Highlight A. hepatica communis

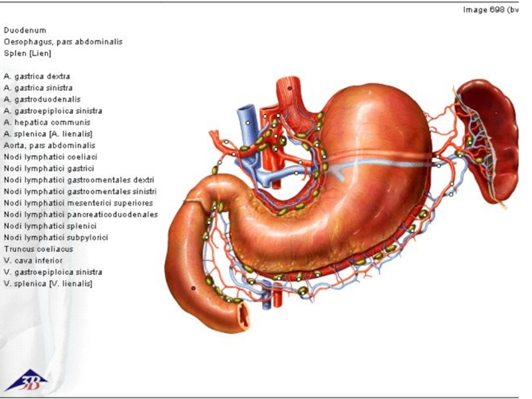(47, 122)
